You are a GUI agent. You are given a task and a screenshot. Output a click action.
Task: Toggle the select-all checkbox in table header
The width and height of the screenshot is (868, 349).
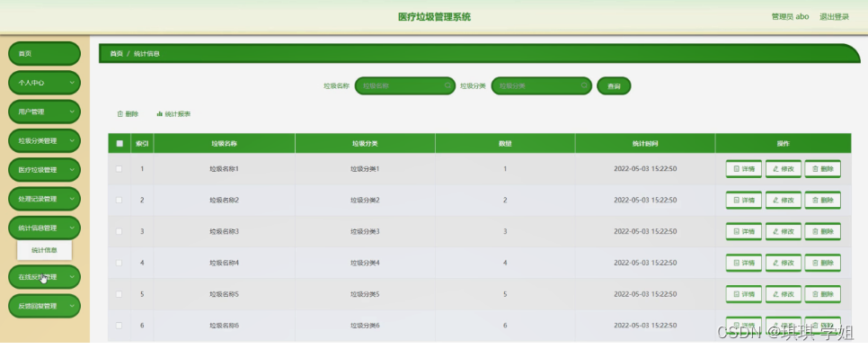(x=119, y=144)
